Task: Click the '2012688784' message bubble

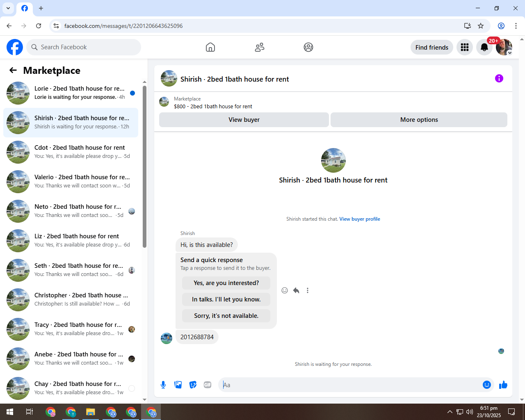Action: 197,337
